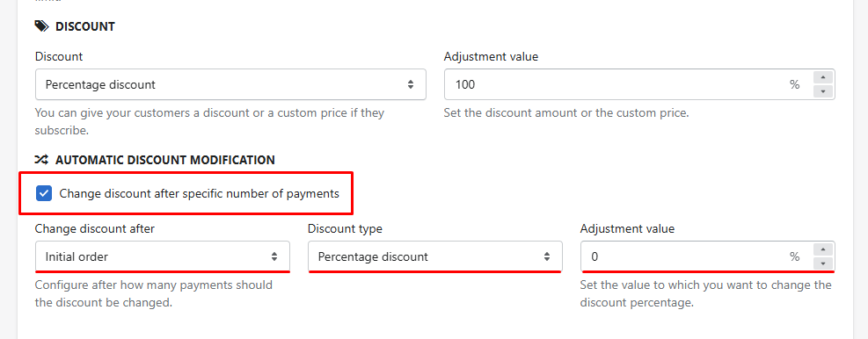Viewport: 868px width, 339px height.
Task: Click the percent symbol in the 0 field
Action: click(794, 256)
